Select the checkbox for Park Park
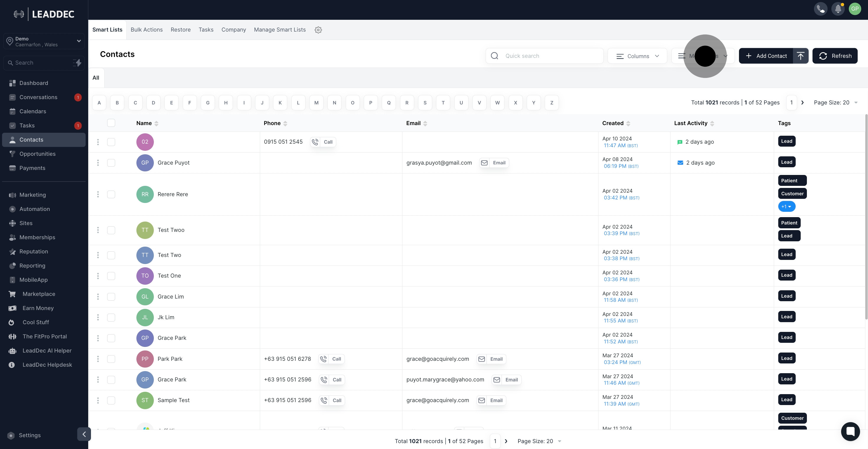This screenshot has height=449, width=868. coord(111,359)
